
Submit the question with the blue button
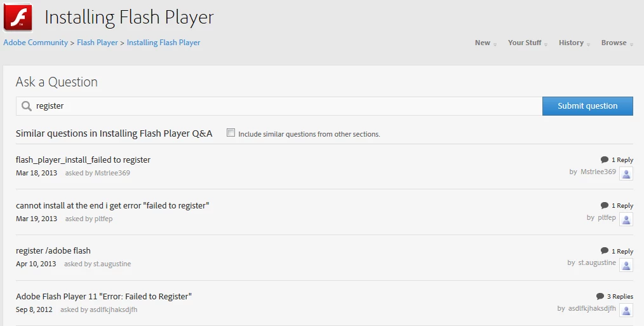tap(587, 106)
